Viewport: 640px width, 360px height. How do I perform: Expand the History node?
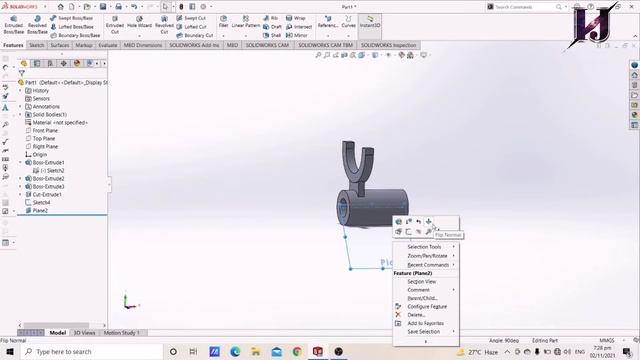coord(20,91)
